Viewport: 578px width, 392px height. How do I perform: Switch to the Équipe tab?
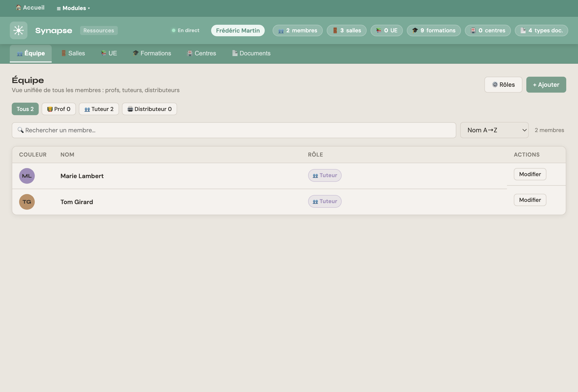(31, 53)
